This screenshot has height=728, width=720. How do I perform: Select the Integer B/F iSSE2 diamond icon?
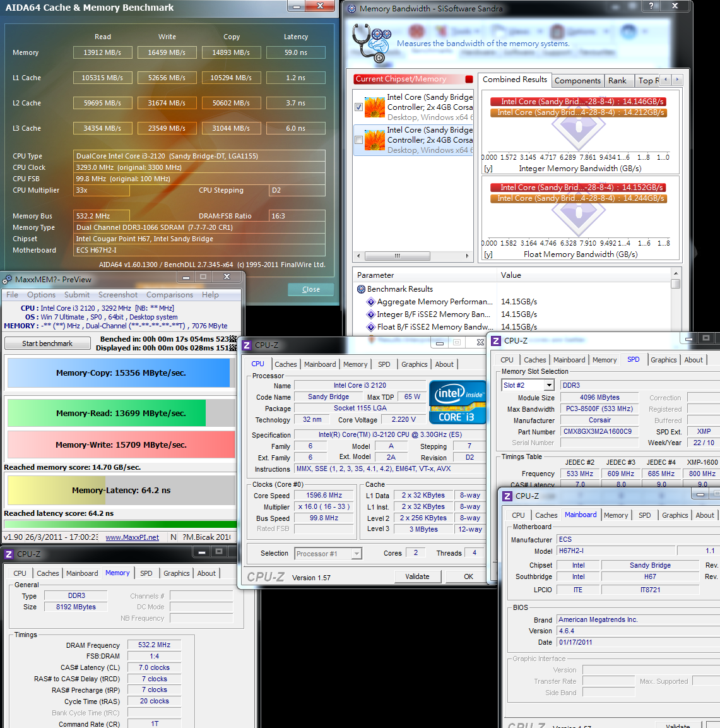(x=370, y=314)
